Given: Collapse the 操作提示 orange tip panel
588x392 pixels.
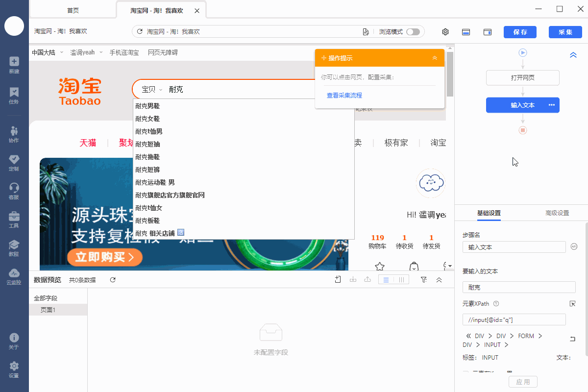Looking at the screenshot, I should (x=435, y=58).
